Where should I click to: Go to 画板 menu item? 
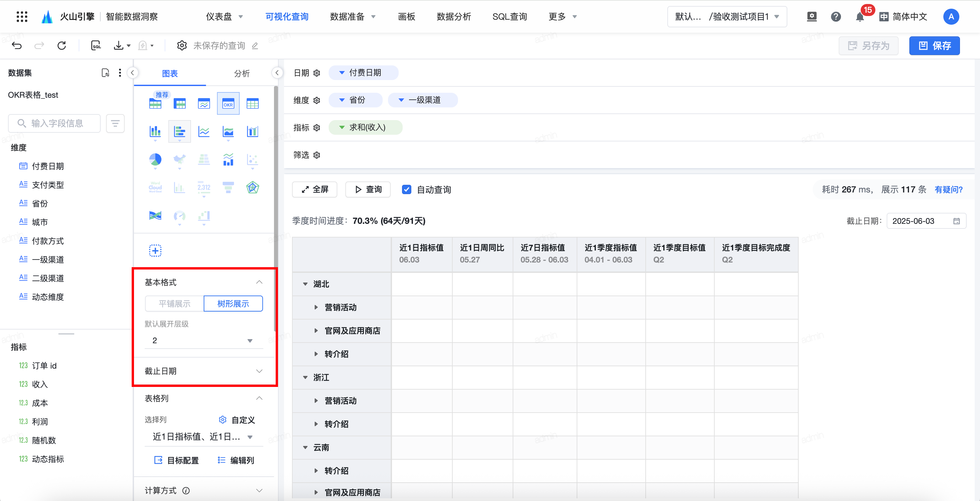click(x=406, y=17)
